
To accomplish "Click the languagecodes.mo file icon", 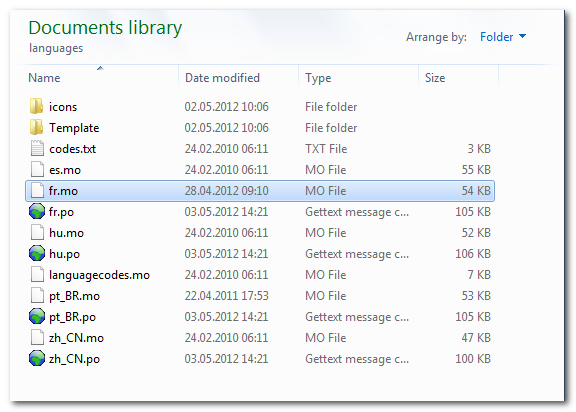I will click(37, 274).
